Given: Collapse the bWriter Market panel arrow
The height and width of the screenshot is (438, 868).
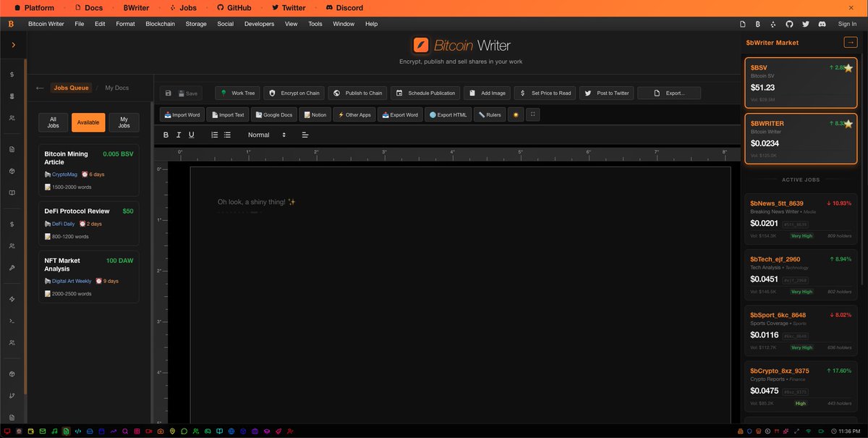Looking at the screenshot, I should (x=850, y=43).
